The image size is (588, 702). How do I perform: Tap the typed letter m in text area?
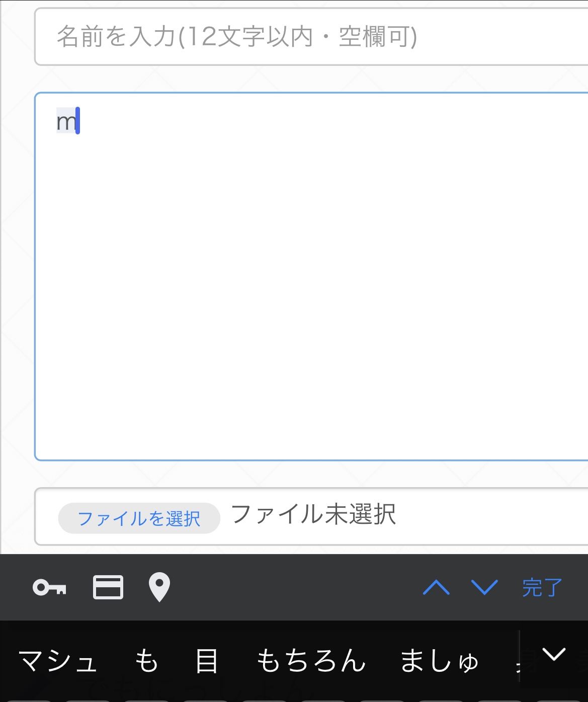[66, 122]
